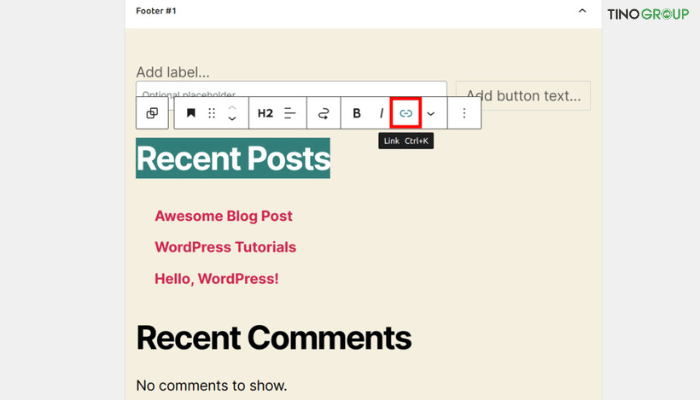Screen dimensions: 700x400
Task: Open the Hello, WordPress! link
Action: click(217, 279)
